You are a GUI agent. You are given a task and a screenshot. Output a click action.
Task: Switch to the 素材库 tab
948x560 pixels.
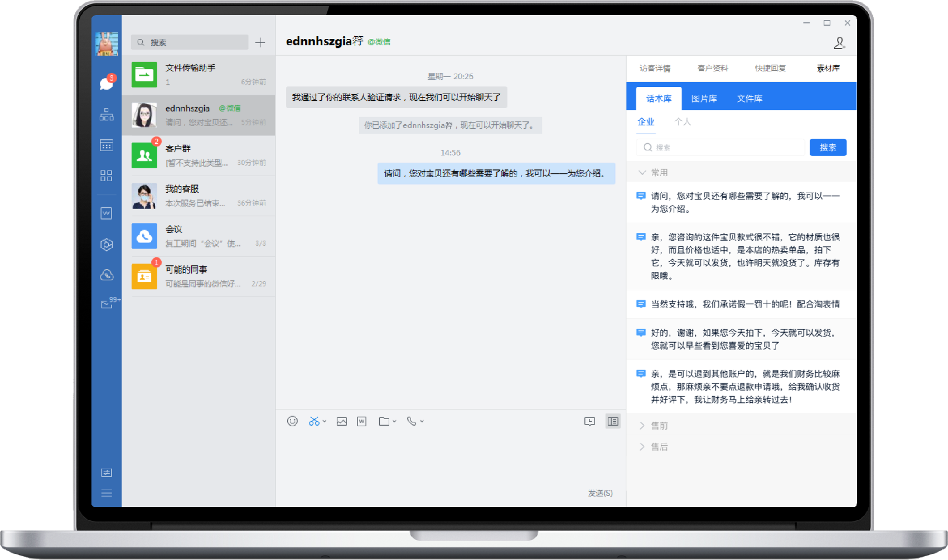828,68
